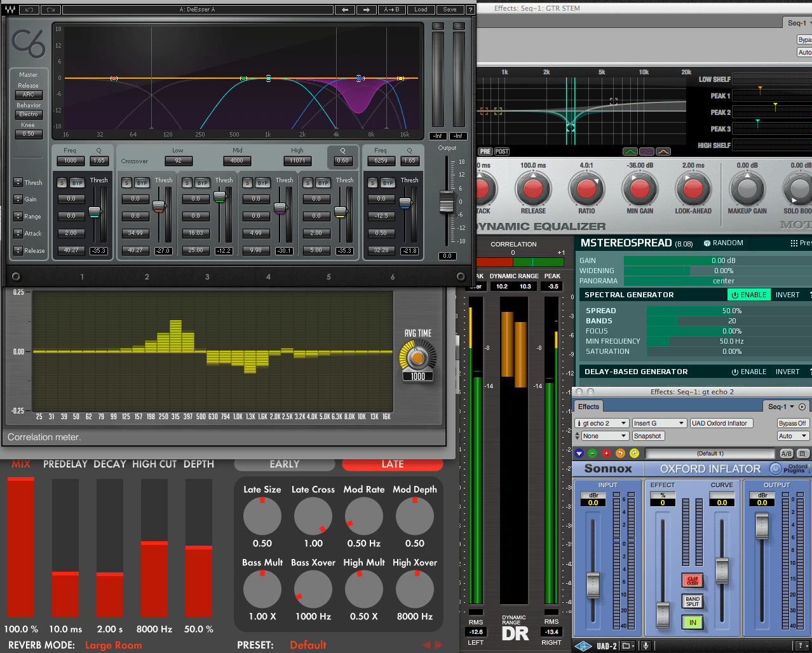Open the preset grid icon beside MStereoSpread title
Image resolution: width=812 pixels, height=653 pixels.
tap(794, 243)
